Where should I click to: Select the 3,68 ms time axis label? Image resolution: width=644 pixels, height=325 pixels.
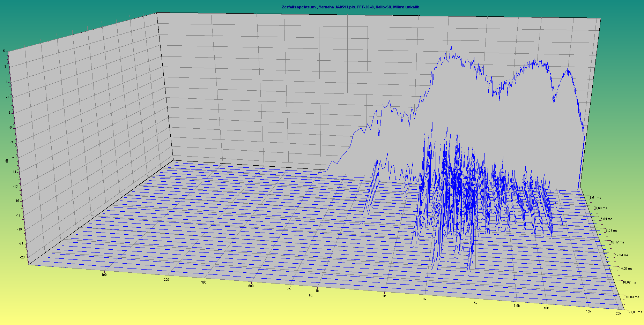[x=601, y=208]
